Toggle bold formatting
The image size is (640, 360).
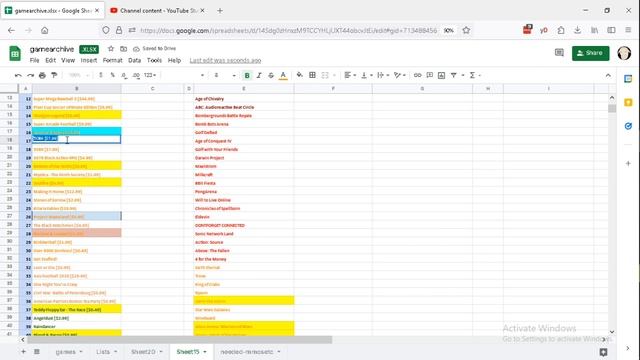coord(247,76)
